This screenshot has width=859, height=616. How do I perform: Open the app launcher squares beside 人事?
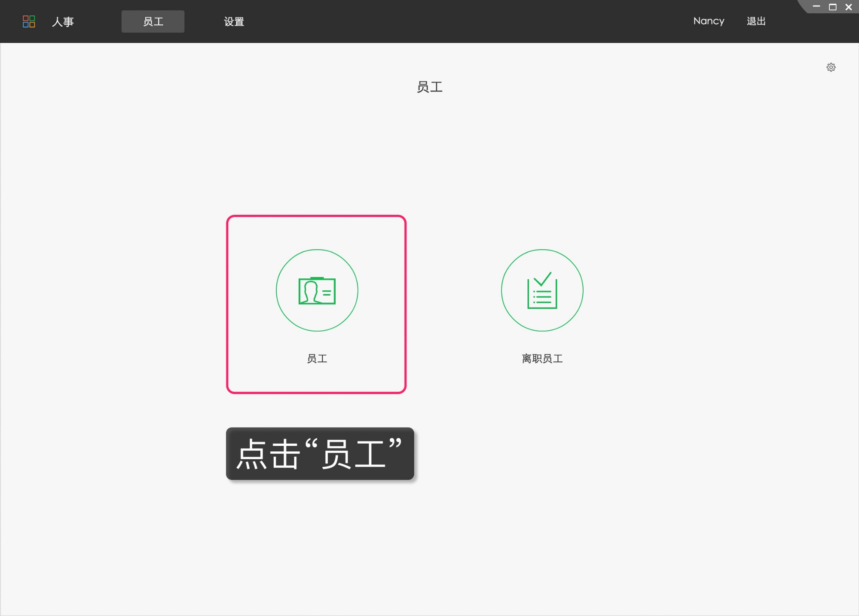(x=28, y=21)
